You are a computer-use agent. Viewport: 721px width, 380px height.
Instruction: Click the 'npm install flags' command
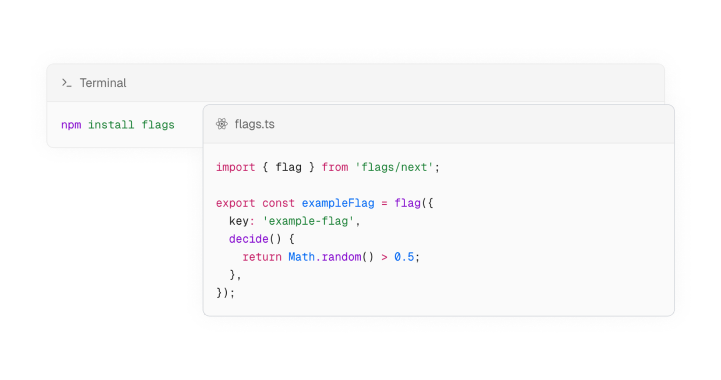(x=118, y=125)
